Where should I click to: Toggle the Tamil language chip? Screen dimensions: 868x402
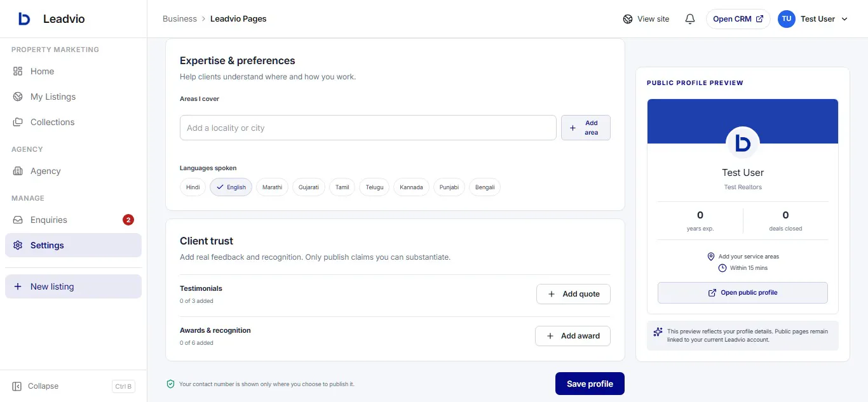coord(342,187)
